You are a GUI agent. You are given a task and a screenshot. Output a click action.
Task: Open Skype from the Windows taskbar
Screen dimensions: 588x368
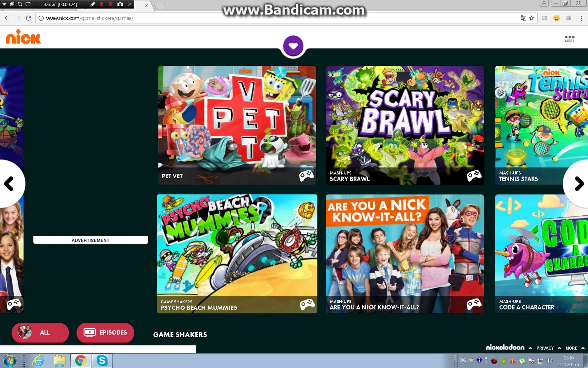102,361
